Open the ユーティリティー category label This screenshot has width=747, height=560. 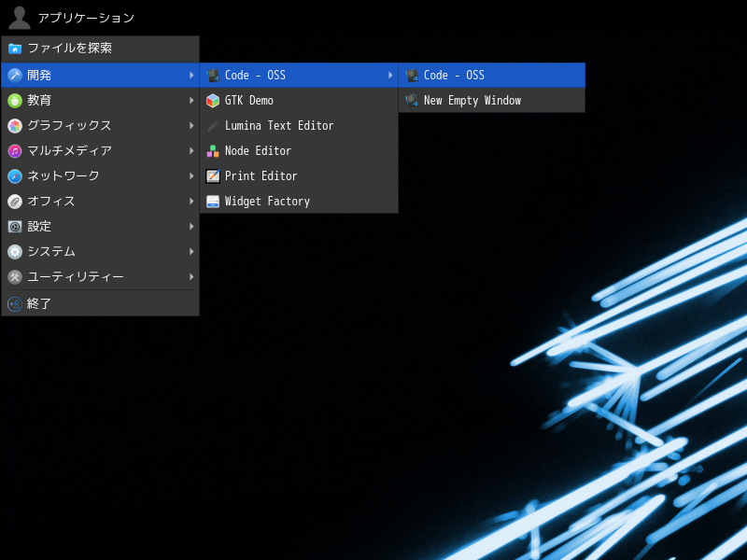pyautogui.click(x=76, y=277)
